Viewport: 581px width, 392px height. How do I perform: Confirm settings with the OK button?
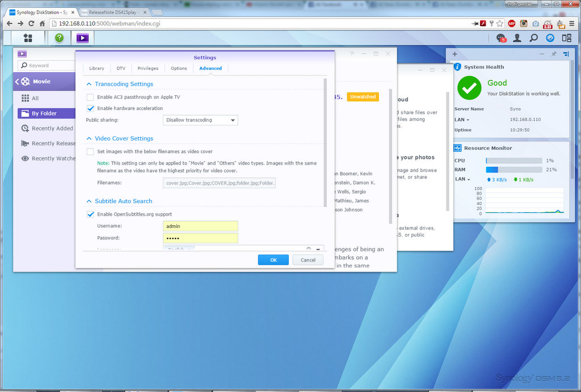tap(273, 260)
